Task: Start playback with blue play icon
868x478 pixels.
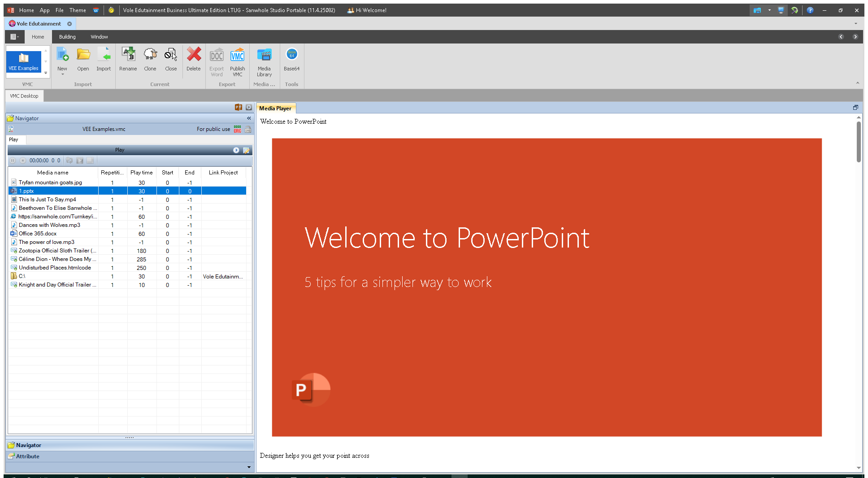Action: coord(236,150)
